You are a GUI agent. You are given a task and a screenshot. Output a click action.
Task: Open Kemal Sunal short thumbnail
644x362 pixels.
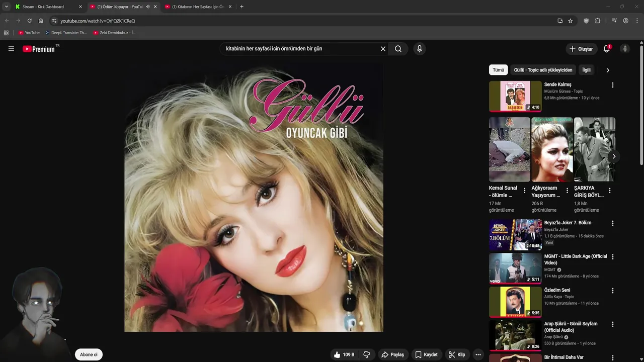pos(509,149)
